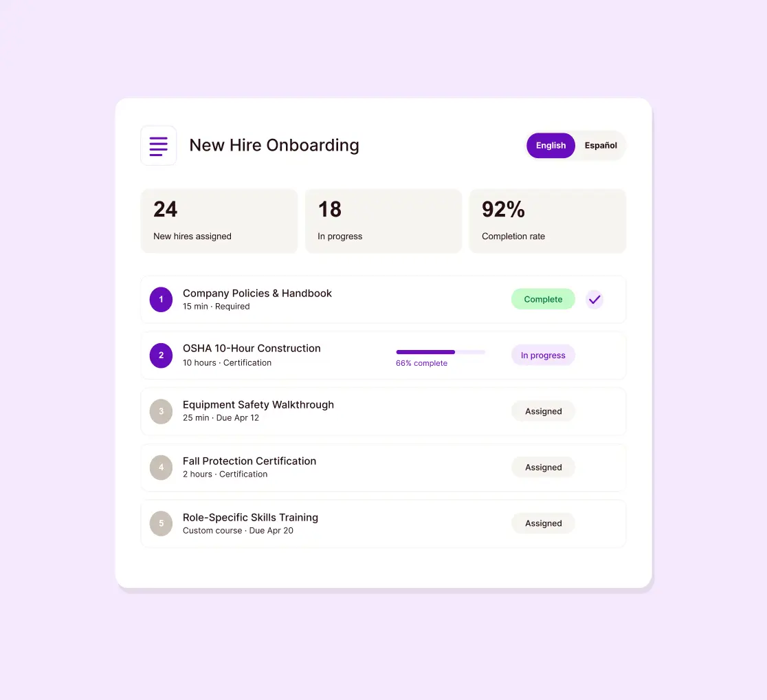Switch language to English

pos(551,145)
